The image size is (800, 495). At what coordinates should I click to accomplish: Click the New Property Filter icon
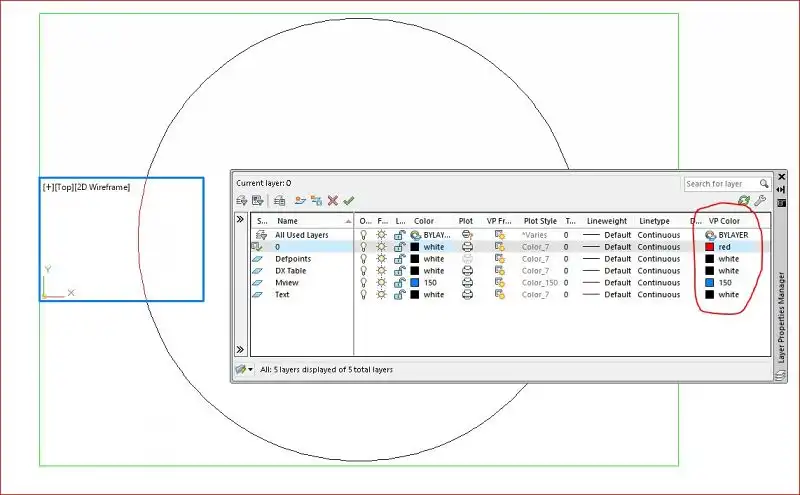[242, 201]
